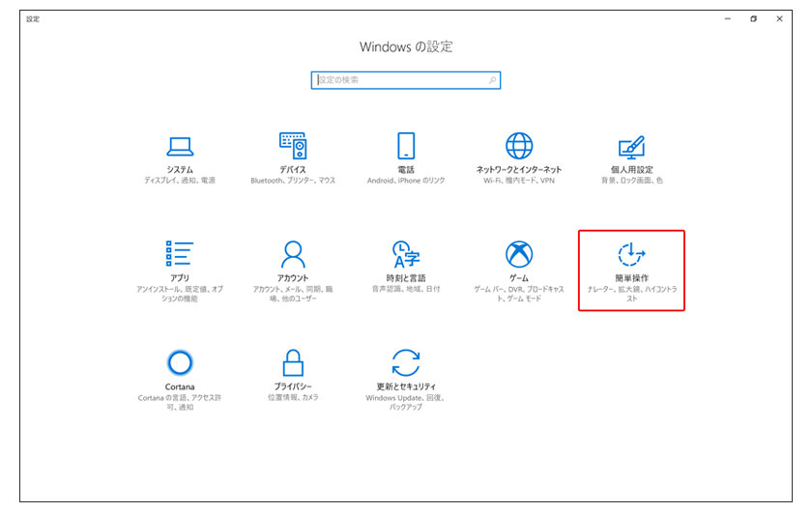Click the magnifier icon in search box
812x512 pixels.
coord(492,80)
